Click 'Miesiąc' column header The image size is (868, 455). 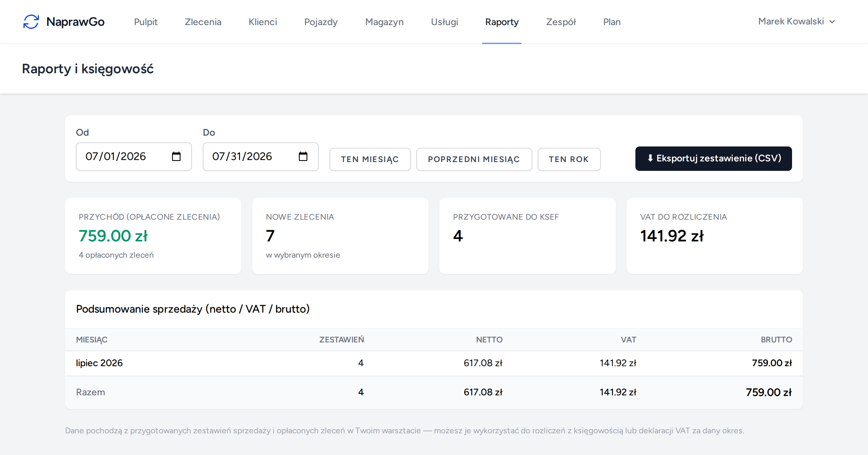pos(92,340)
